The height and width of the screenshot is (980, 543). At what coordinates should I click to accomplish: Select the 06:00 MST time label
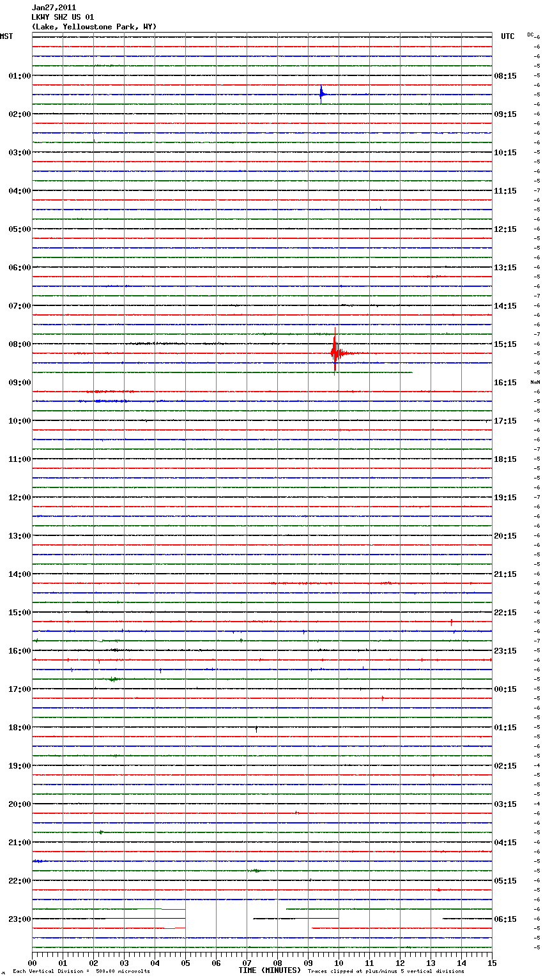[19, 268]
